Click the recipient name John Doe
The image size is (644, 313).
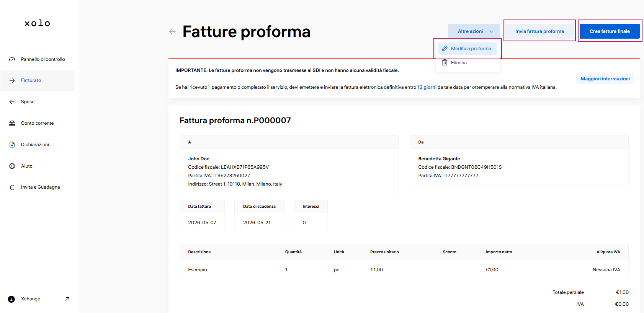(x=199, y=159)
